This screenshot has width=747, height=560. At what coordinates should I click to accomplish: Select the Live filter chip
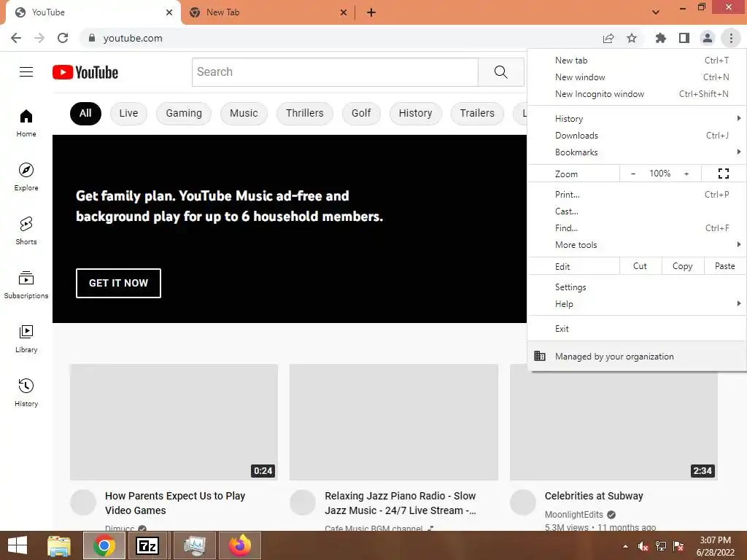(128, 113)
